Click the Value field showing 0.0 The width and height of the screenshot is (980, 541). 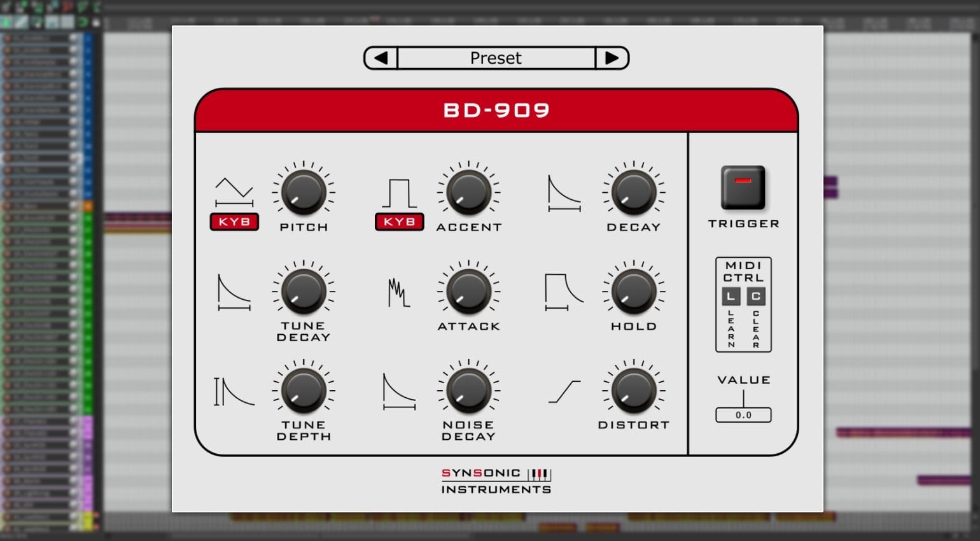tap(743, 415)
